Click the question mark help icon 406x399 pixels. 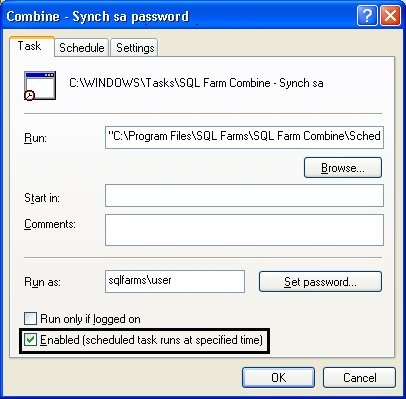(x=367, y=16)
